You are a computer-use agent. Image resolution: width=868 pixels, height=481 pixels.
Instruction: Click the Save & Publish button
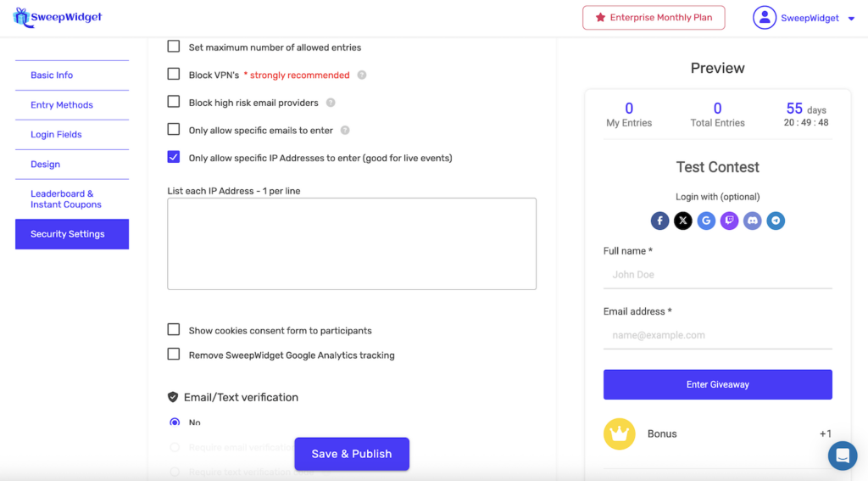click(x=352, y=454)
